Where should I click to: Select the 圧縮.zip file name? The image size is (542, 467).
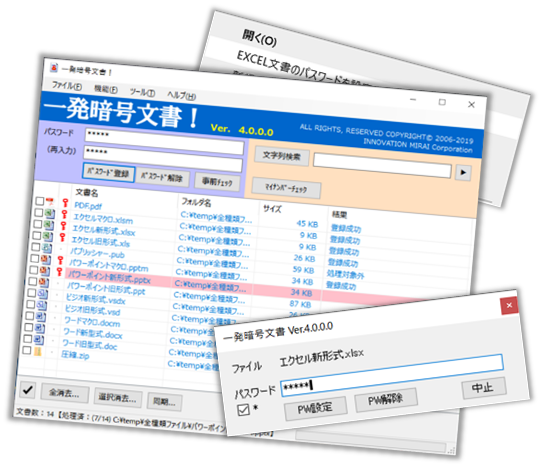[x=75, y=355]
